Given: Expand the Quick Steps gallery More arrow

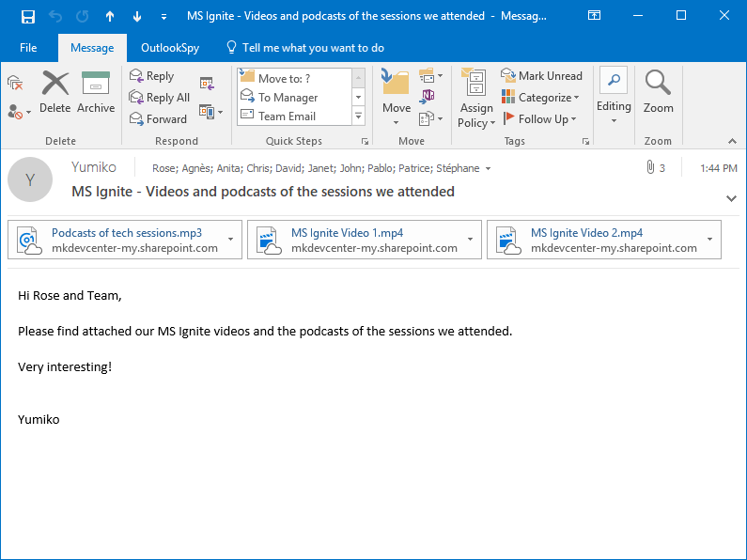Looking at the screenshot, I should coord(359,116).
